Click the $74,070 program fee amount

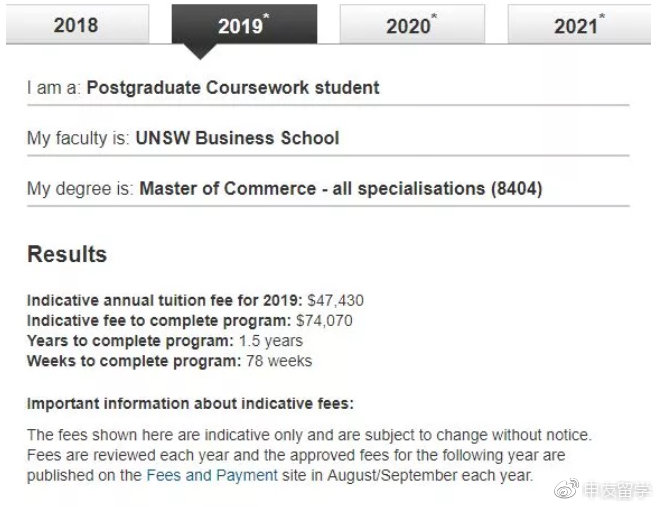[x=324, y=321]
